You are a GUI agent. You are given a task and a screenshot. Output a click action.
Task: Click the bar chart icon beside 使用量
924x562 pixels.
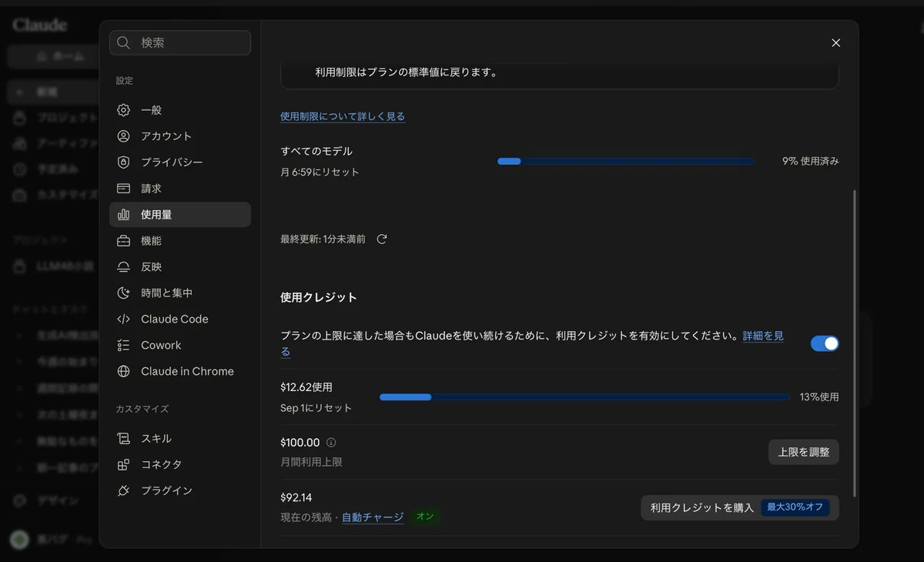123,215
